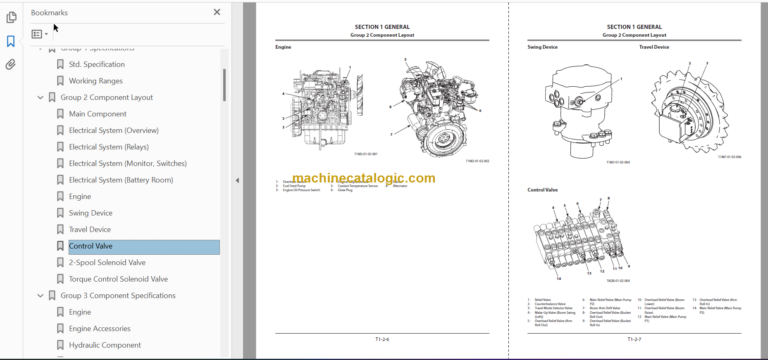Select the Bookmarks sidebar icon
This screenshot has width=768, height=360.
click(11, 41)
